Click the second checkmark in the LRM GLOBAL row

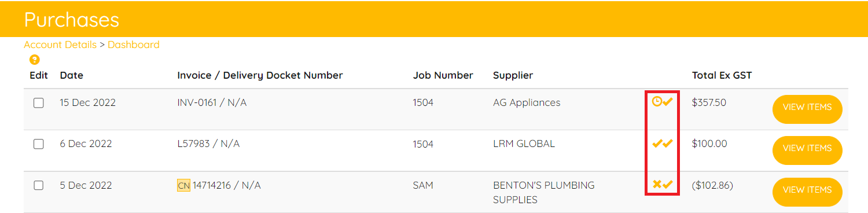point(668,144)
